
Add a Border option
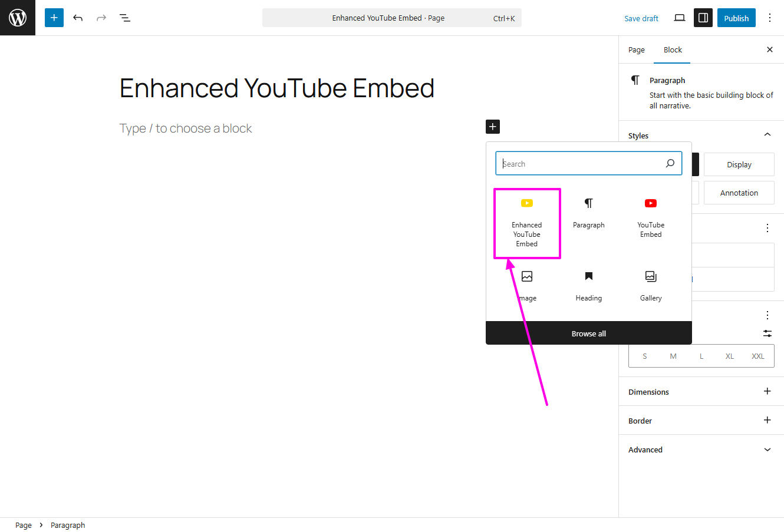[x=767, y=420]
